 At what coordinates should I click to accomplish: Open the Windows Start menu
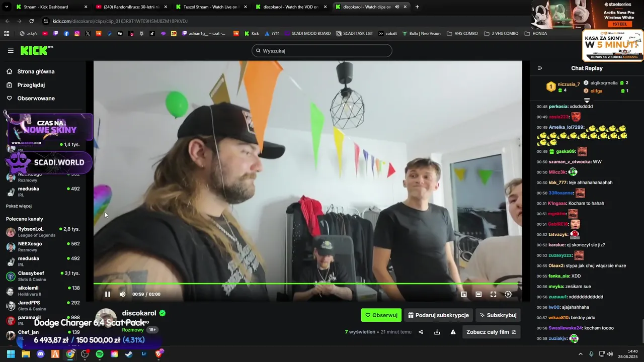[11, 354]
